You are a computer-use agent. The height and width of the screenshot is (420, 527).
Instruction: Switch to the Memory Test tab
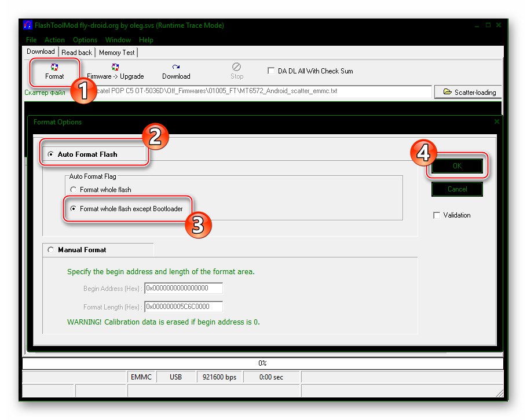coord(116,53)
